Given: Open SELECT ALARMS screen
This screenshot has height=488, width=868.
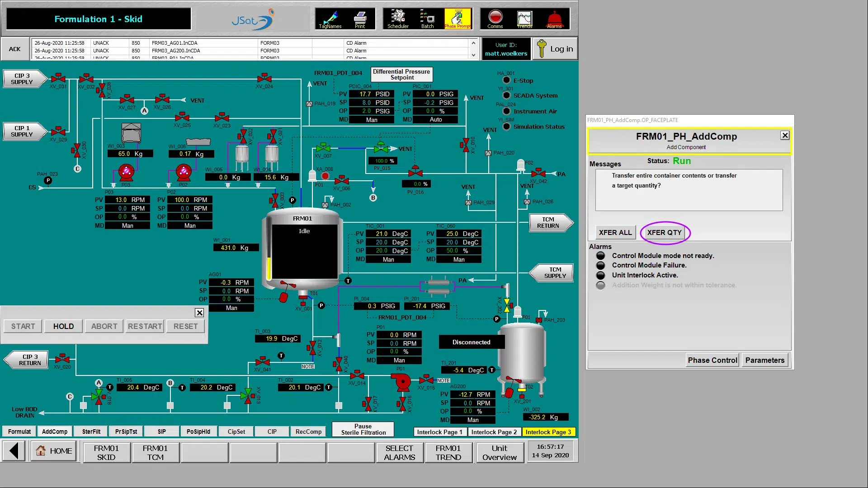Looking at the screenshot, I should tap(399, 452).
